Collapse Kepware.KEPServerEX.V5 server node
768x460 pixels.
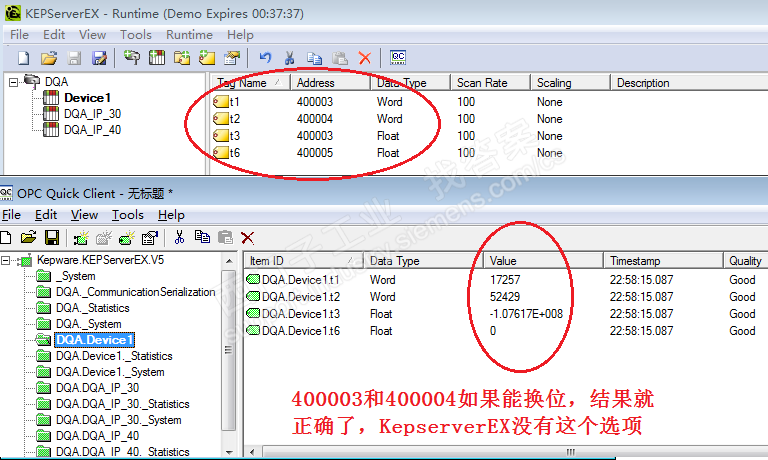pos(5,260)
